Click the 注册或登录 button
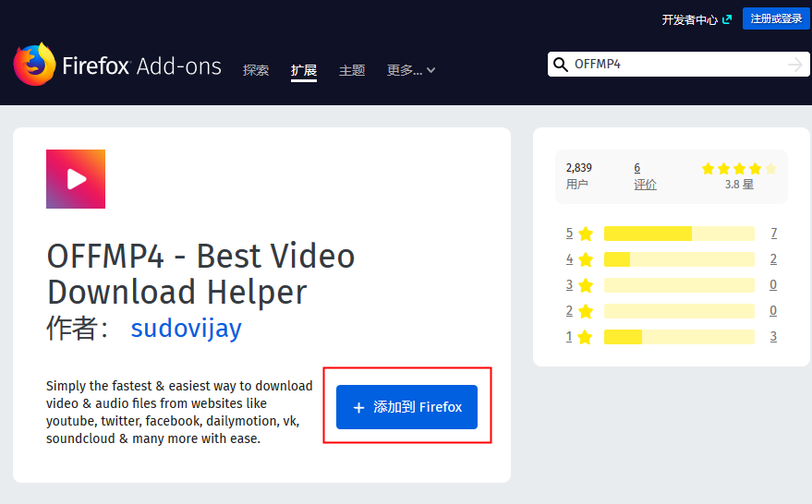Screen dimensions: 812x504 [x=776, y=18]
